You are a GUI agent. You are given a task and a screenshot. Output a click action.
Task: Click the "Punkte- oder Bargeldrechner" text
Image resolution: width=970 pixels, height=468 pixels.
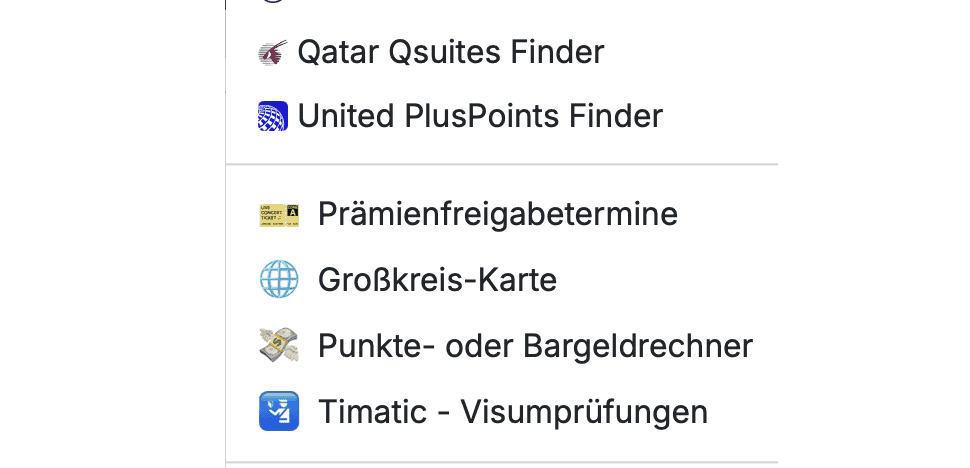tap(535, 346)
